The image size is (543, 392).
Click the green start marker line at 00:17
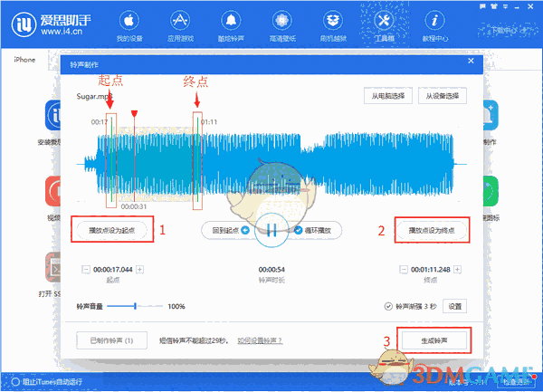point(111,160)
